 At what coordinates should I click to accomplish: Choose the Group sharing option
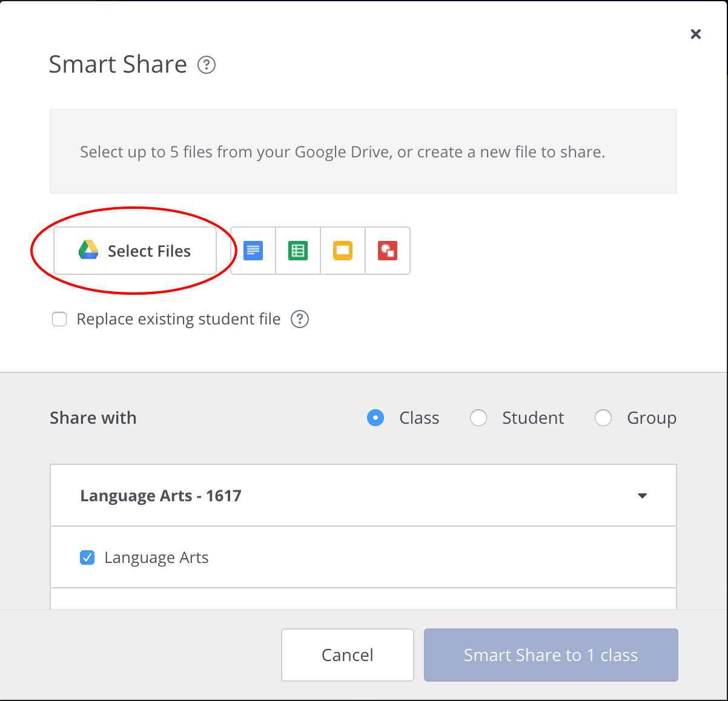[603, 418]
